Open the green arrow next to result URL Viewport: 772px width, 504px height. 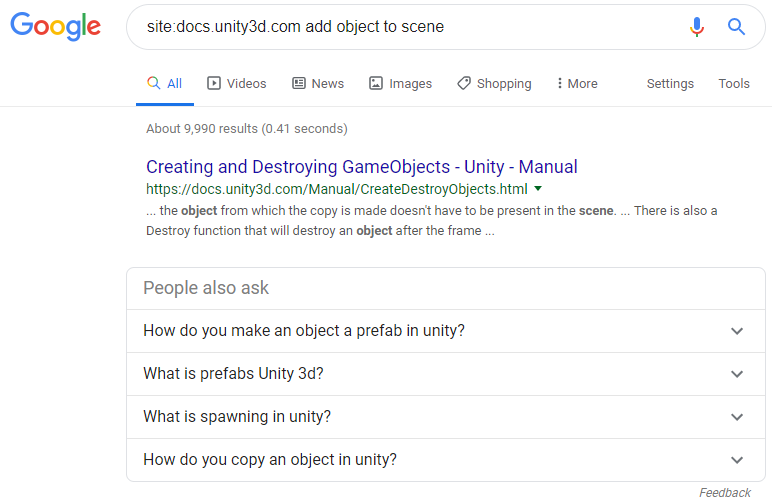pos(538,189)
